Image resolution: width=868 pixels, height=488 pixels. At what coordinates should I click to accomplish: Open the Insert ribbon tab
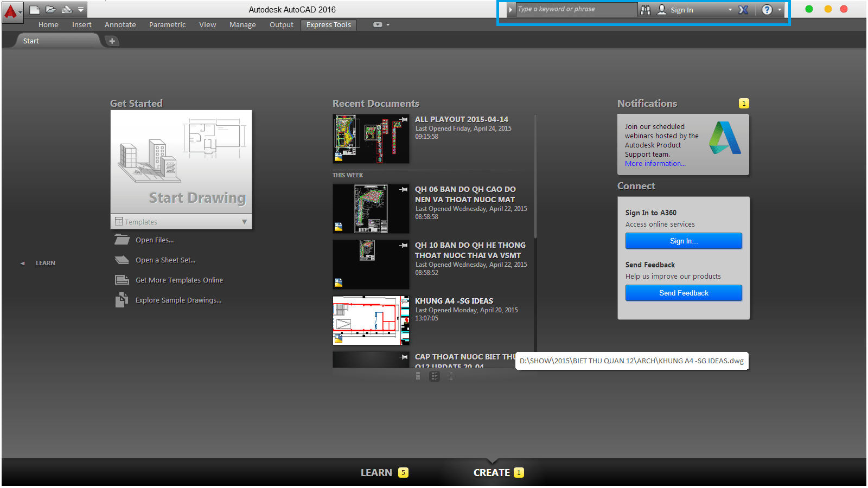click(82, 25)
